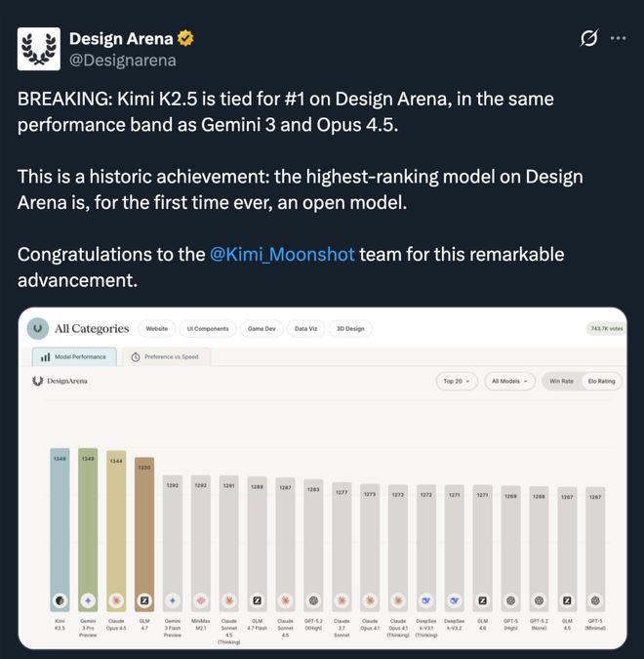Screen dimensions: 644x659
Task: Click the Kimi K2.5 model logo
Action: point(60,599)
